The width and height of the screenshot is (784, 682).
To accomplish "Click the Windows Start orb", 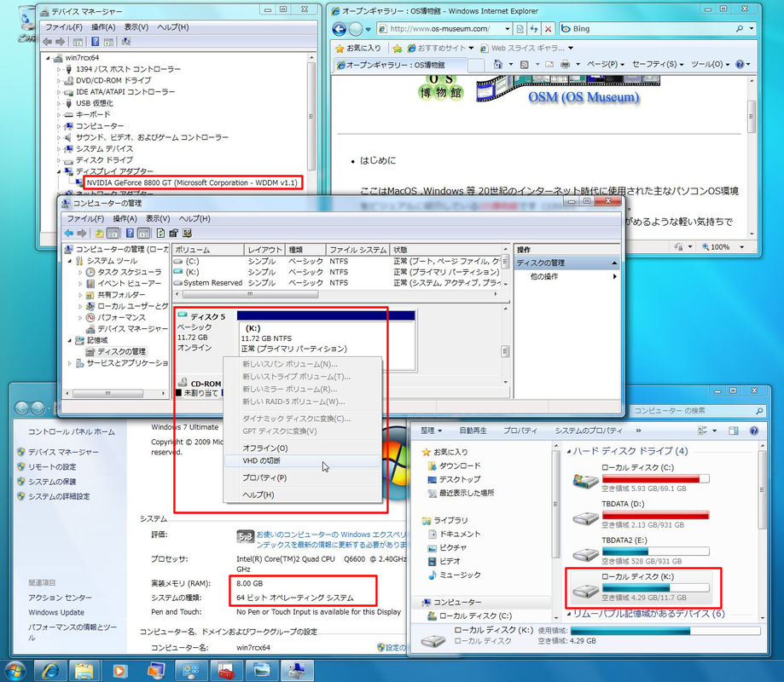I will click(x=15, y=668).
